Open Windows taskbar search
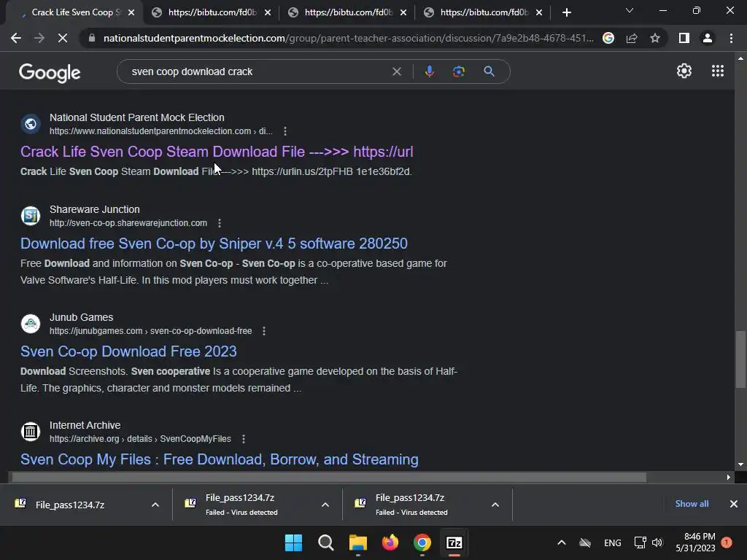The height and width of the screenshot is (560, 747). 326,542
